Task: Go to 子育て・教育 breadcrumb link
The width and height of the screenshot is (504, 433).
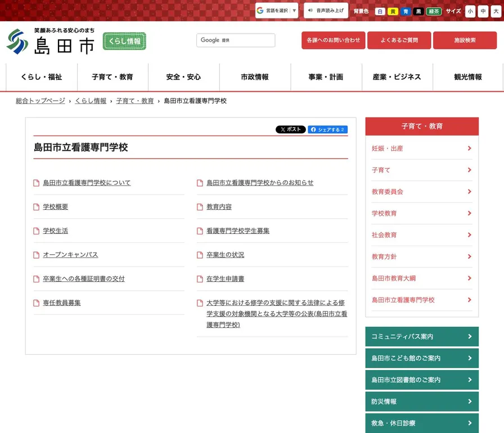Action: point(135,101)
